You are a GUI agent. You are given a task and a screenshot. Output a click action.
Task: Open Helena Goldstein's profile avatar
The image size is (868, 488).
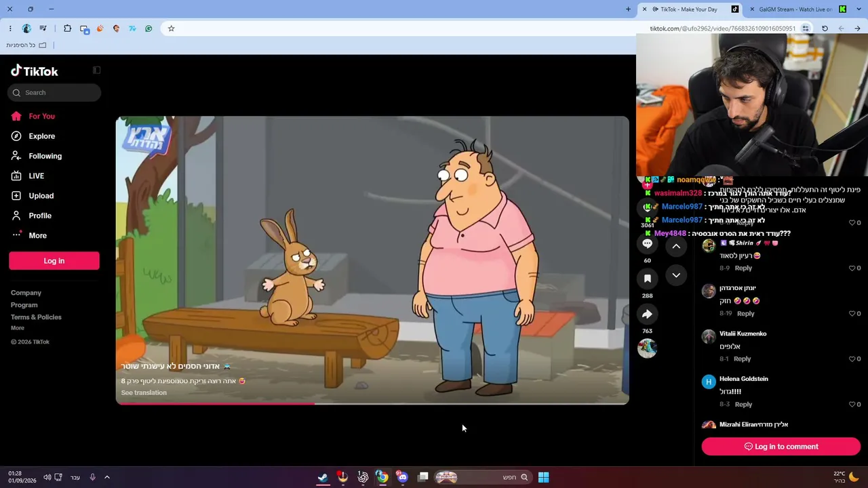(x=709, y=382)
